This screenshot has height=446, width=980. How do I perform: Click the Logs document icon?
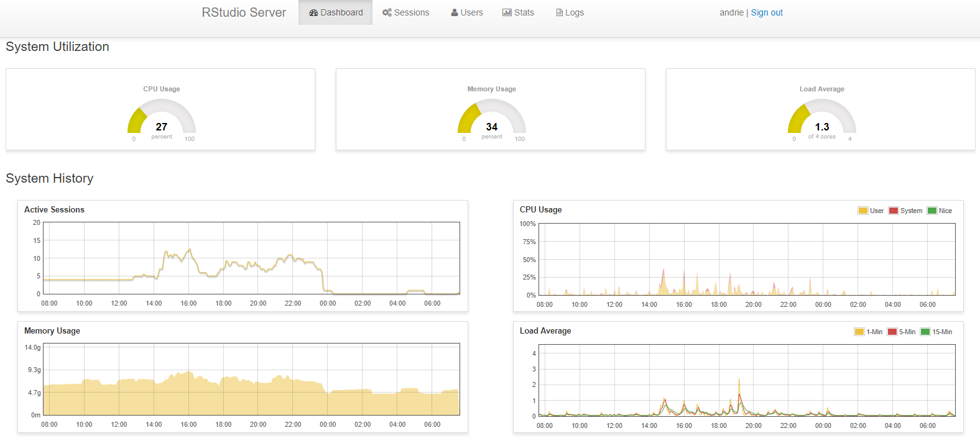pyautogui.click(x=560, y=12)
